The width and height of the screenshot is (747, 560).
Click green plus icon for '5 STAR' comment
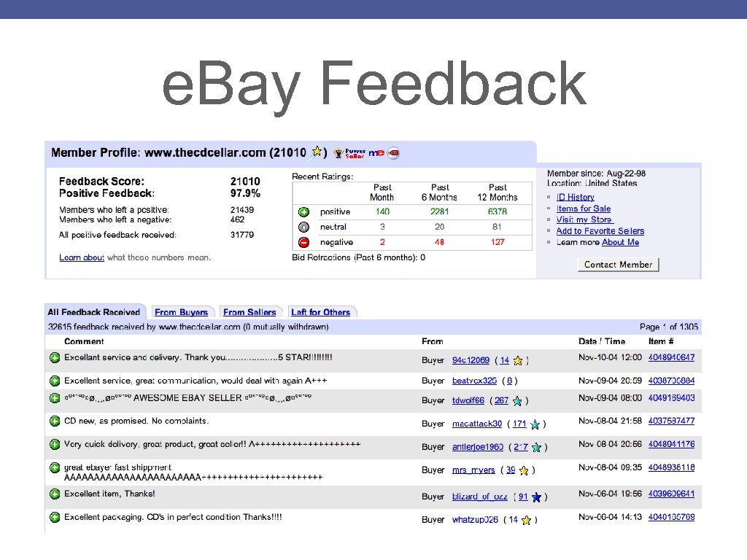click(55, 357)
